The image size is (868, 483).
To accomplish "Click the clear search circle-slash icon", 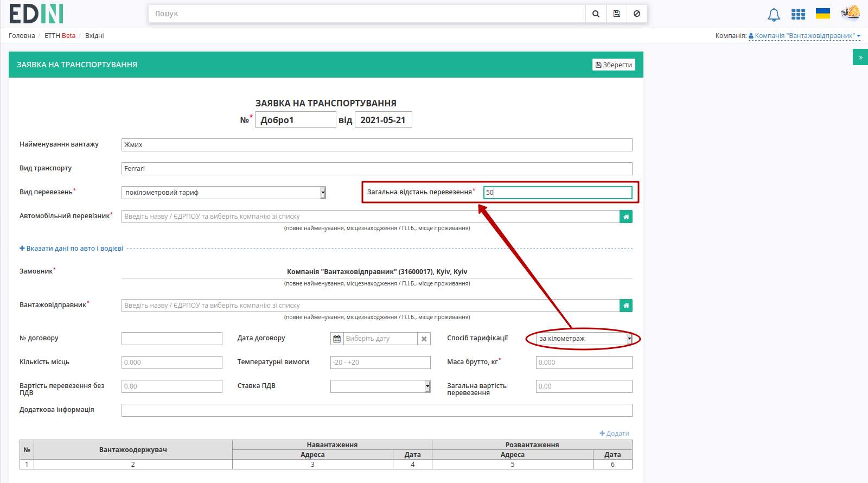I will tap(637, 14).
